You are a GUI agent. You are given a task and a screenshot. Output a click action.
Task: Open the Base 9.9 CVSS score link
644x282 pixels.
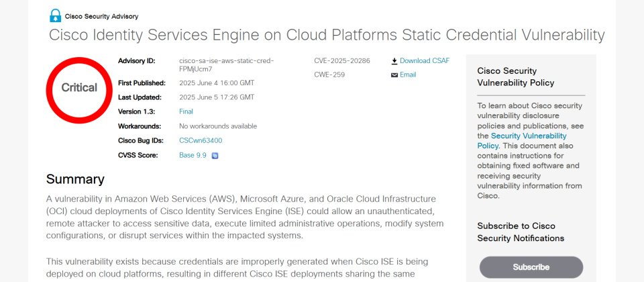[193, 155]
